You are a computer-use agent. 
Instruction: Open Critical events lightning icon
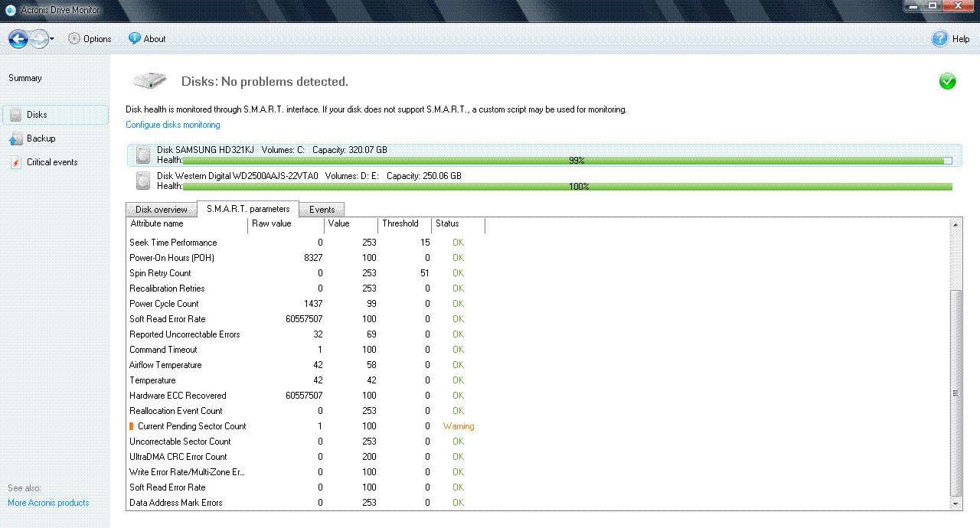(x=15, y=162)
